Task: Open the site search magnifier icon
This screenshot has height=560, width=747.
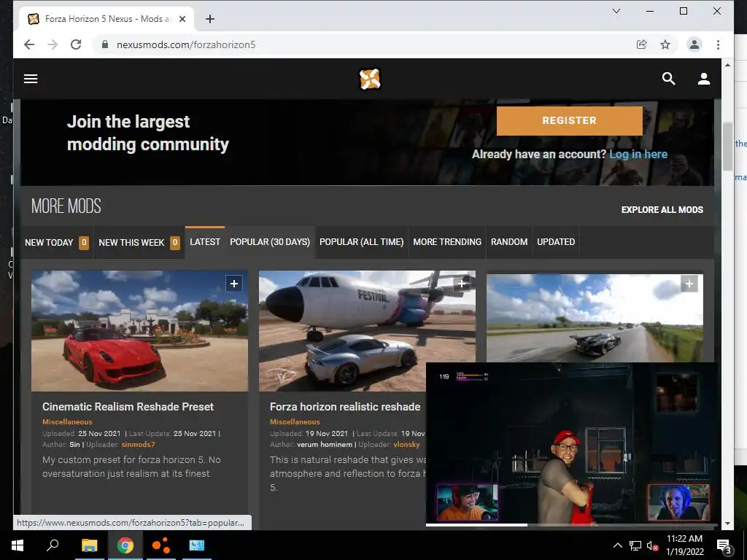Action: click(x=668, y=79)
